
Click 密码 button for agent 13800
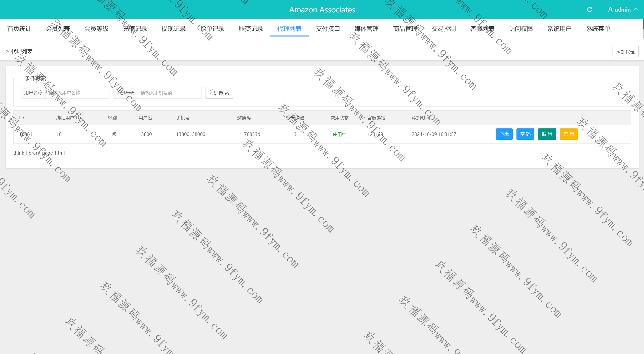[x=525, y=134]
